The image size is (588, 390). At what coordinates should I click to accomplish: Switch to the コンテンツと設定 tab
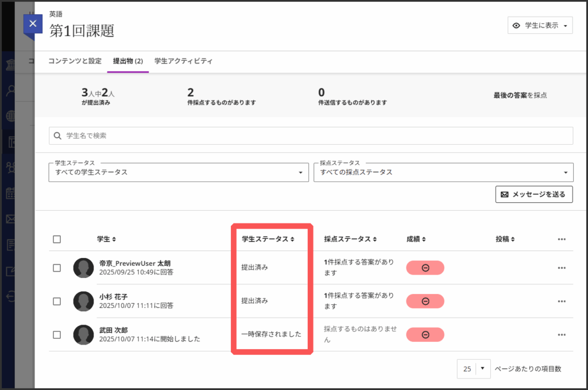pos(75,61)
